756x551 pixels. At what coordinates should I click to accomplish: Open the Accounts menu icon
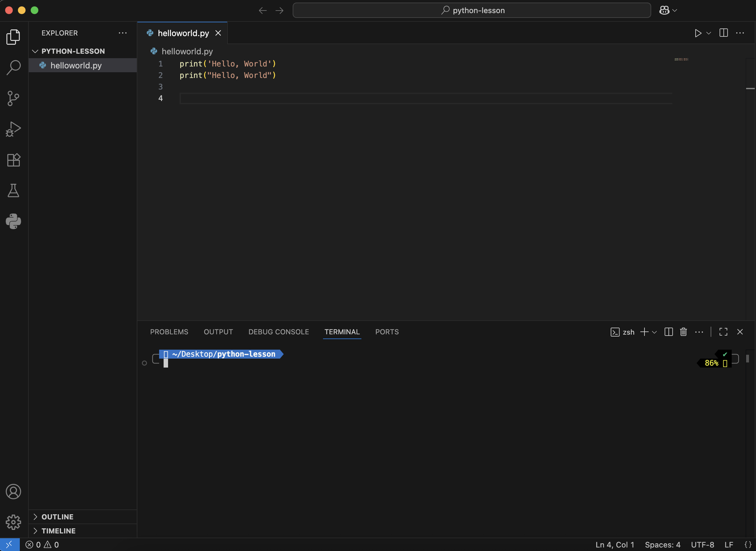(x=13, y=492)
